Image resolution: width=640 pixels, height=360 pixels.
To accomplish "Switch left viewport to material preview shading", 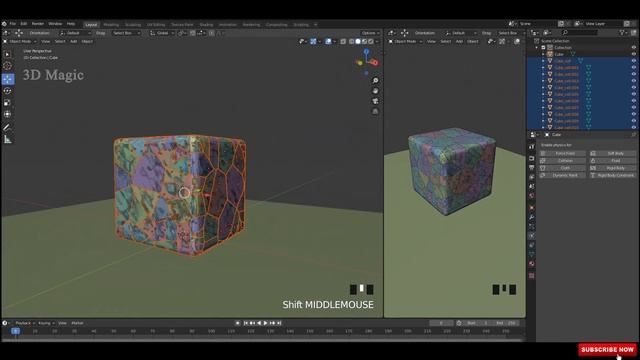I will (x=364, y=41).
